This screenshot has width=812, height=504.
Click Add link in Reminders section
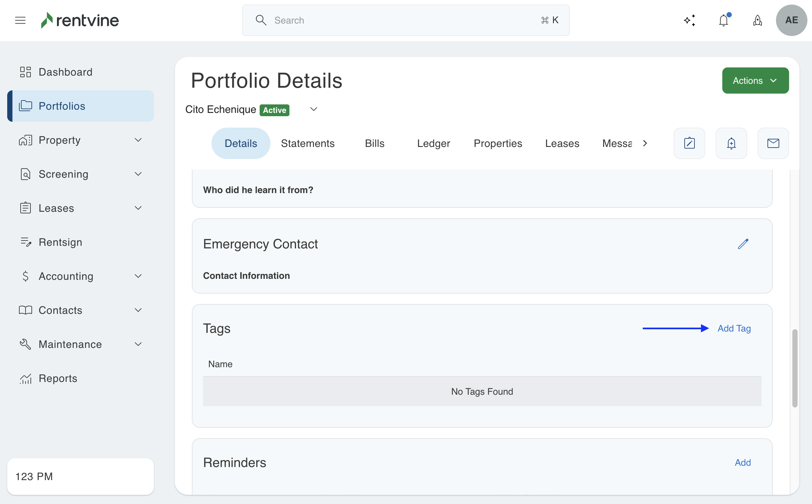pyautogui.click(x=742, y=462)
